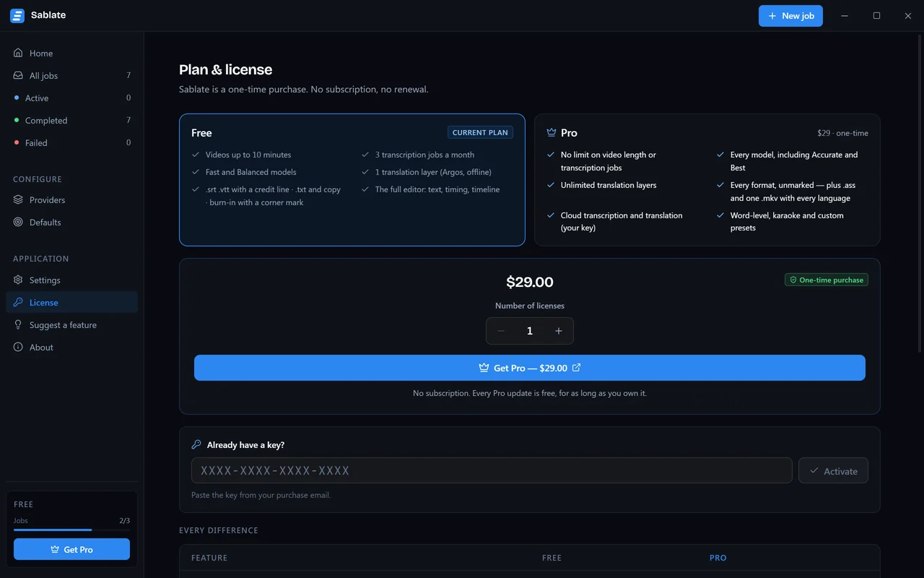Click the external link icon on Get Pro button

576,368
